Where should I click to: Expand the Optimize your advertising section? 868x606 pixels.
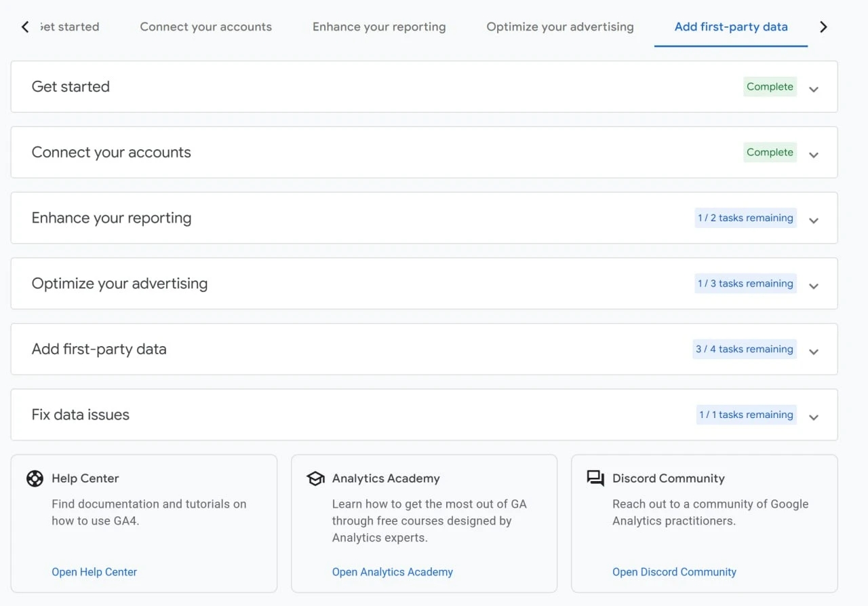814,286
